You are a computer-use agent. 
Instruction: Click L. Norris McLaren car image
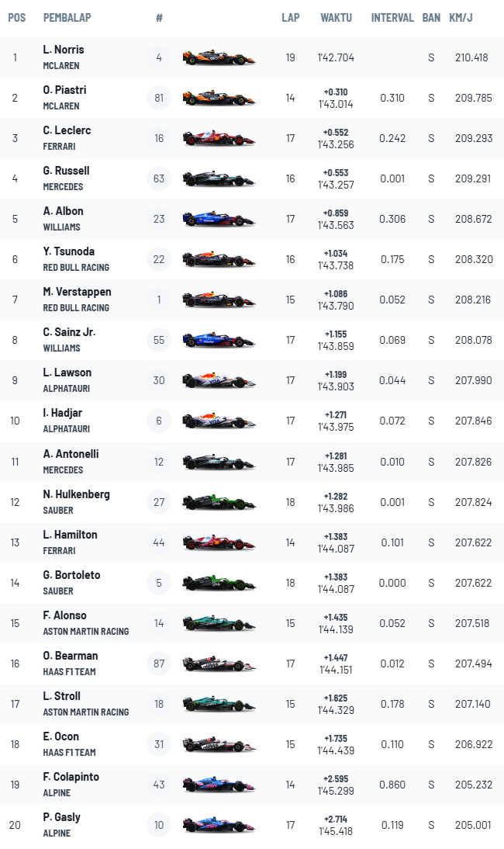pos(219,57)
